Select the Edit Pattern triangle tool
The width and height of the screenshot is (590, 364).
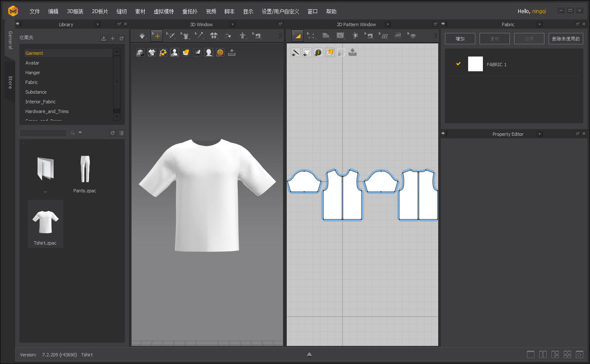pos(297,36)
